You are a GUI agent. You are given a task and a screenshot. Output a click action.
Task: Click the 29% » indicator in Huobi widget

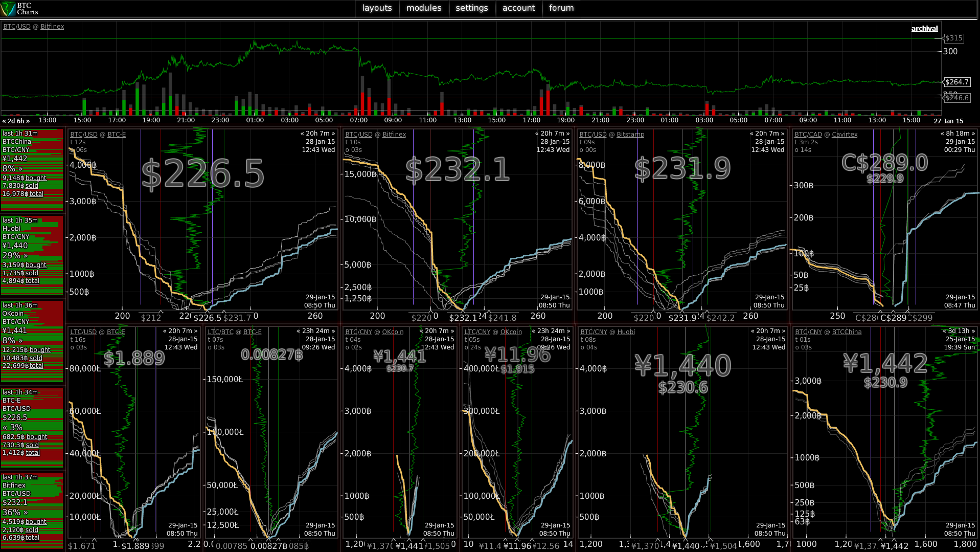click(x=15, y=255)
